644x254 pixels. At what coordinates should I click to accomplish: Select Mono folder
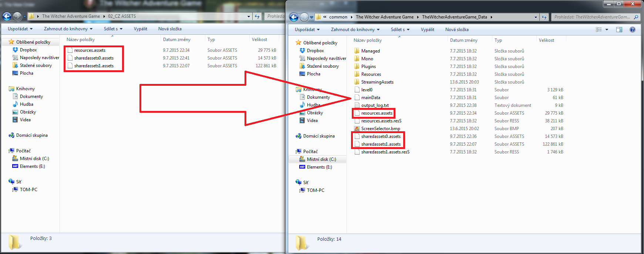coord(367,59)
